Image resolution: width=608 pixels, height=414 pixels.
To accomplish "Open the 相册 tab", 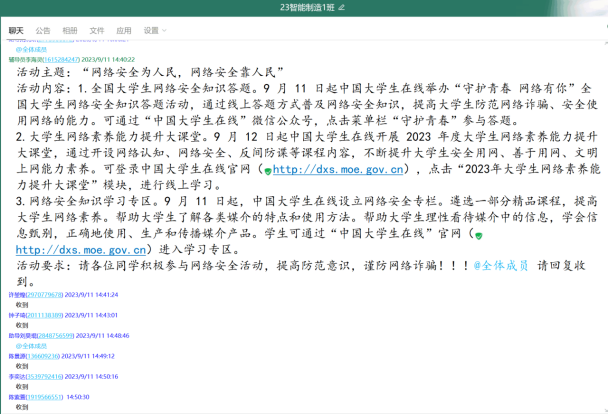I will pos(70,31).
